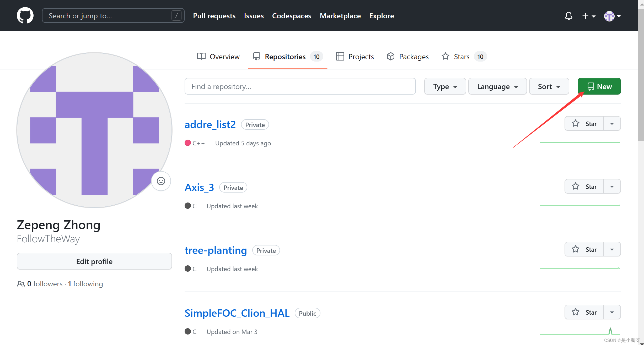644x345 pixels.
Task: Click the green New repository button
Action: [599, 86]
